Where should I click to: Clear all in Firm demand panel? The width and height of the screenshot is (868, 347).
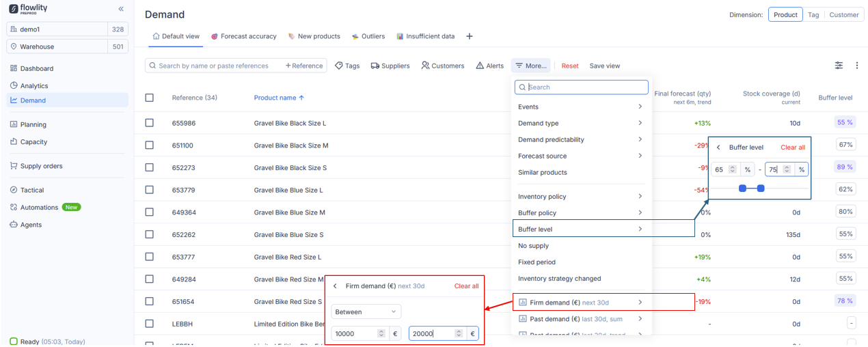[x=466, y=286]
